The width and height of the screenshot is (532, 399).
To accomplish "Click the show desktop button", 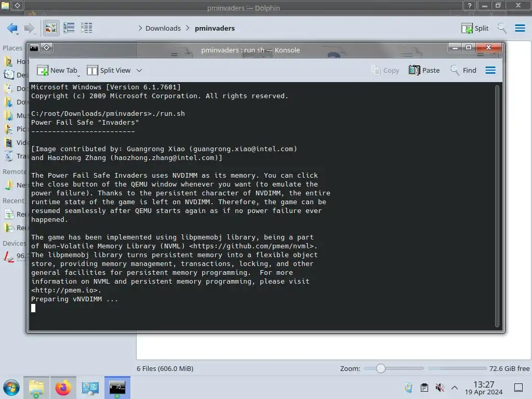I will click(x=518, y=388).
